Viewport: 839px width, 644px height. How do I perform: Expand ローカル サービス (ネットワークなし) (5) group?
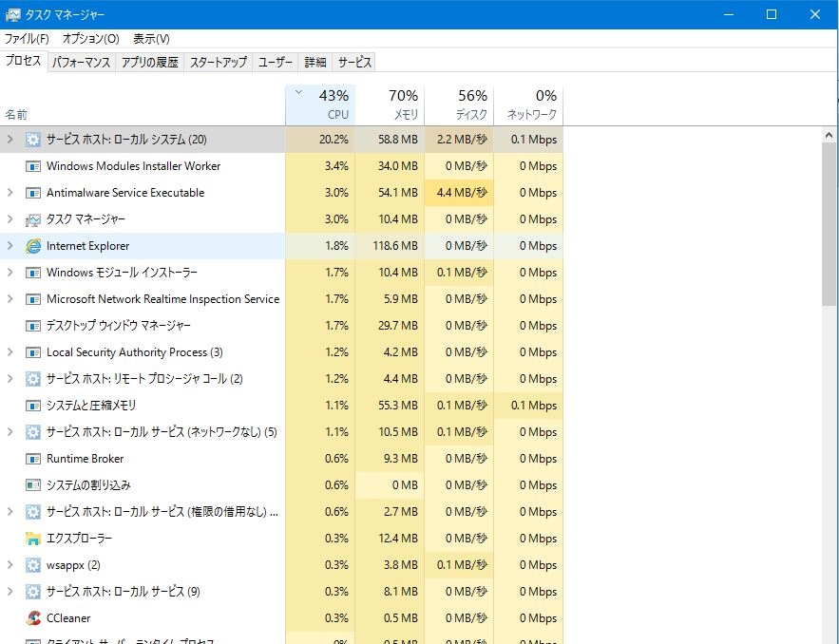point(10,432)
